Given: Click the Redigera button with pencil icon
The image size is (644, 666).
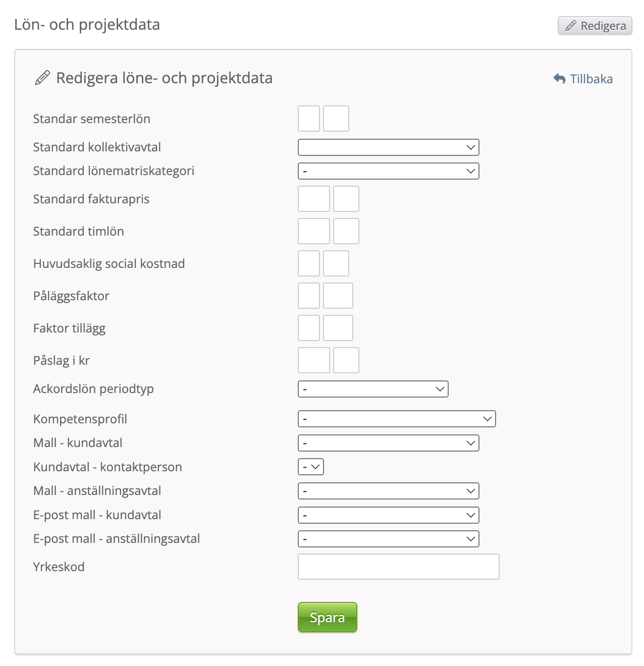Looking at the screenshot, I should tap(595, 26).
